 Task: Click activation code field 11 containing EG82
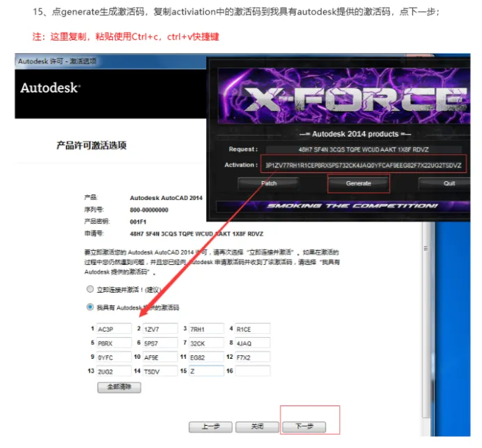(206, 357)
